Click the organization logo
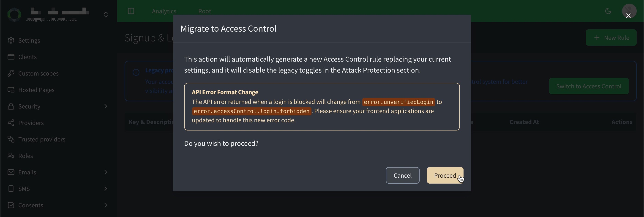 click(x=14, y=14)
